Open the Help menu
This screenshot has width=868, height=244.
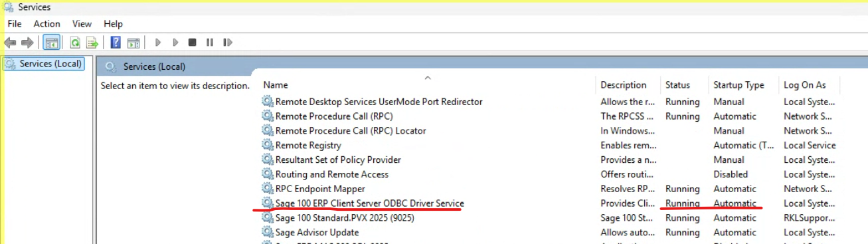pos(114,23)
